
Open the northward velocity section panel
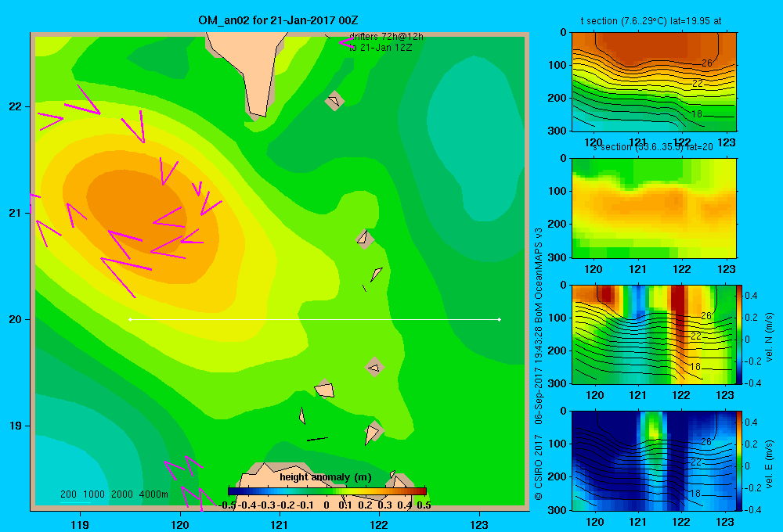point(654,334)
